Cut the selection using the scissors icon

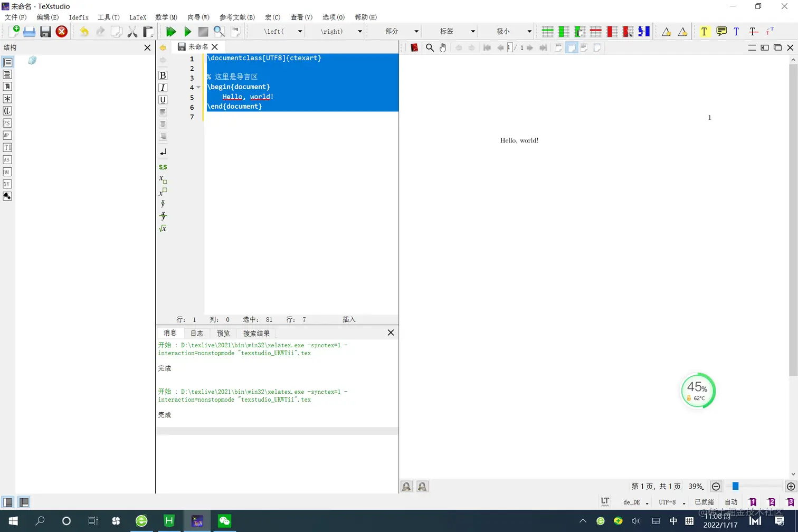tap(132, 32)
